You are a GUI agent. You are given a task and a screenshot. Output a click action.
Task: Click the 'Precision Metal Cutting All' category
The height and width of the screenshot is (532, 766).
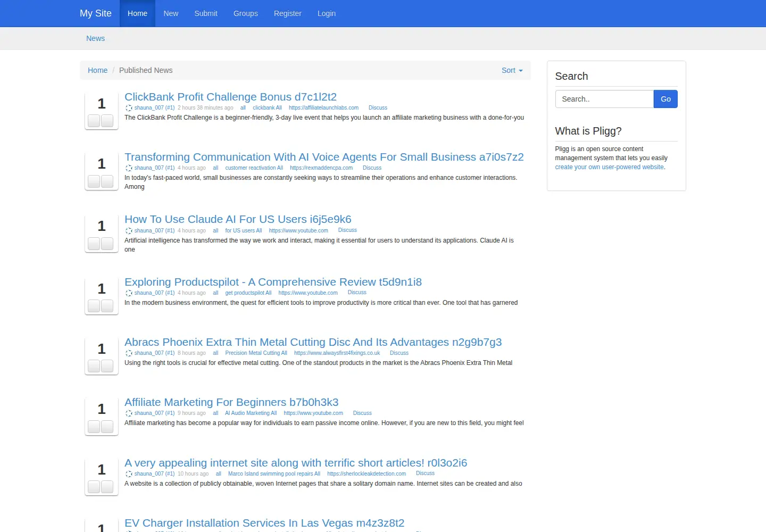point(256,353)
